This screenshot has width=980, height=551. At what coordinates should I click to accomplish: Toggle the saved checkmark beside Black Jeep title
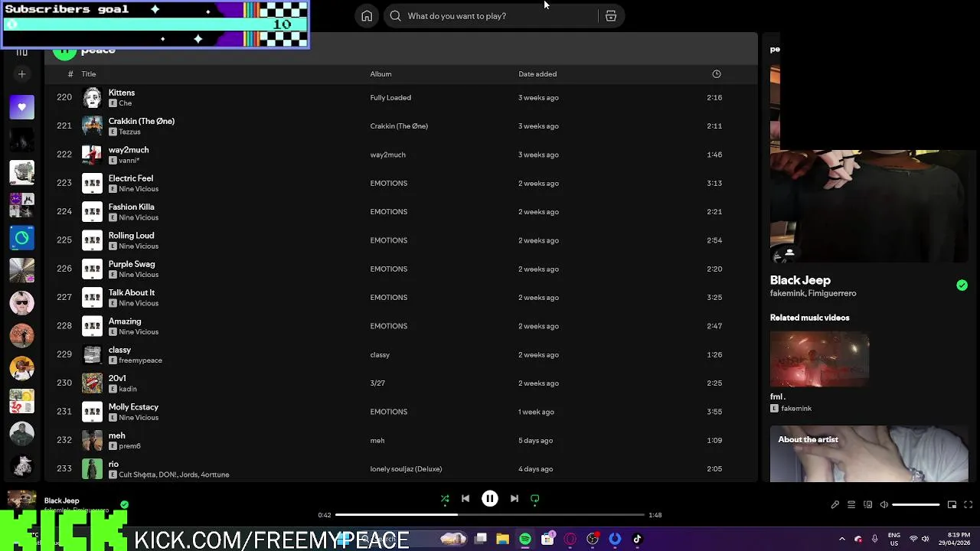(962, 285)
